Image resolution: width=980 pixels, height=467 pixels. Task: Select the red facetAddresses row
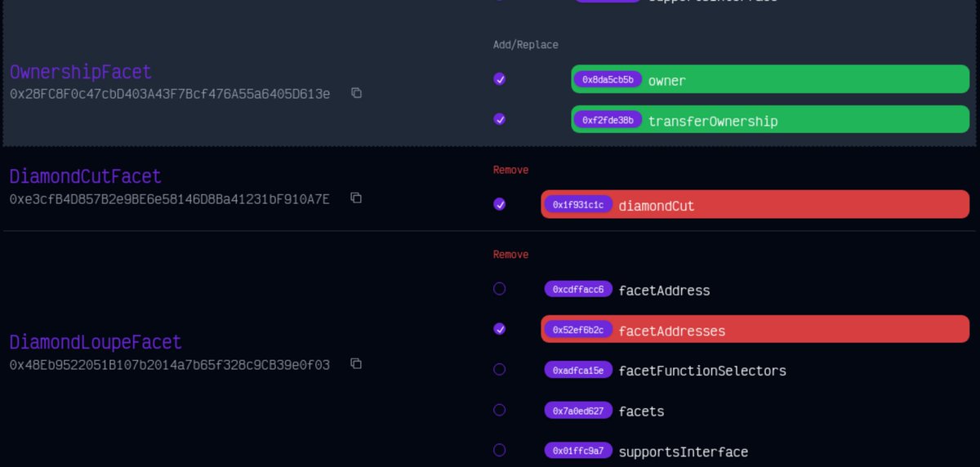pyautogui.click(x=755, y=330)
